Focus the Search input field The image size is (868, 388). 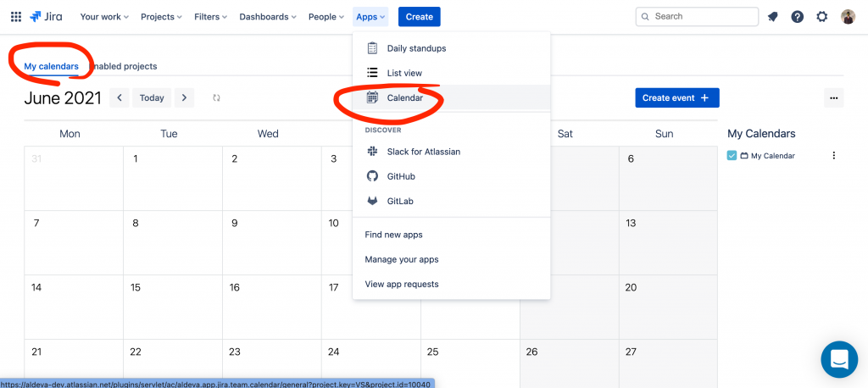697,17
